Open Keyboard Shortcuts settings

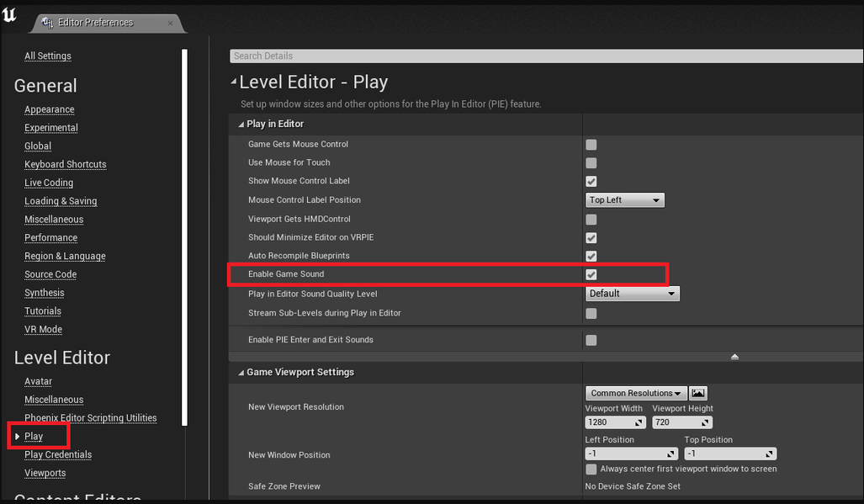pyautogui.click(x=66, y=164)
